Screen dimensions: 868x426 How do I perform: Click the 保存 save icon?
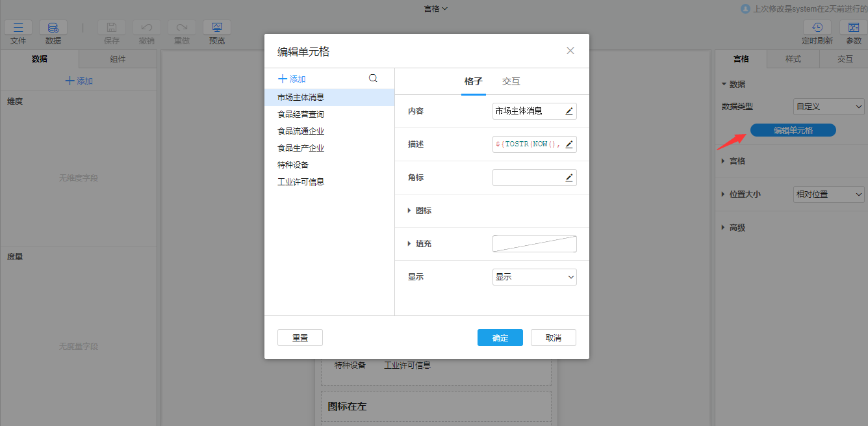[x=111, y=27]
